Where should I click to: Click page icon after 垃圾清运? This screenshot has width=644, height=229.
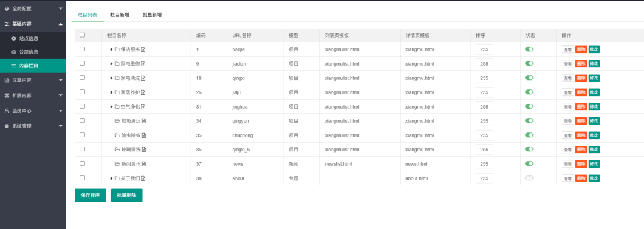pos(144,121)
